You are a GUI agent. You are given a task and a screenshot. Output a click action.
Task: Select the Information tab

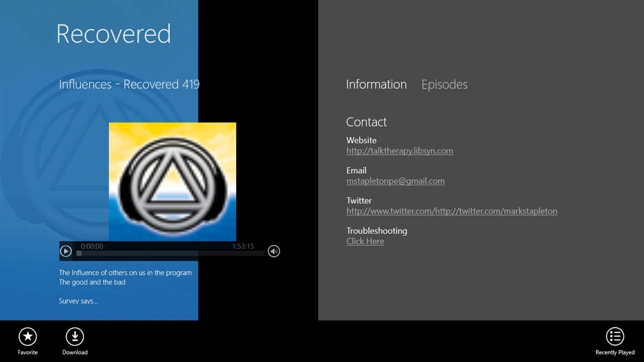pyautogui.click(x=376, y=84)
